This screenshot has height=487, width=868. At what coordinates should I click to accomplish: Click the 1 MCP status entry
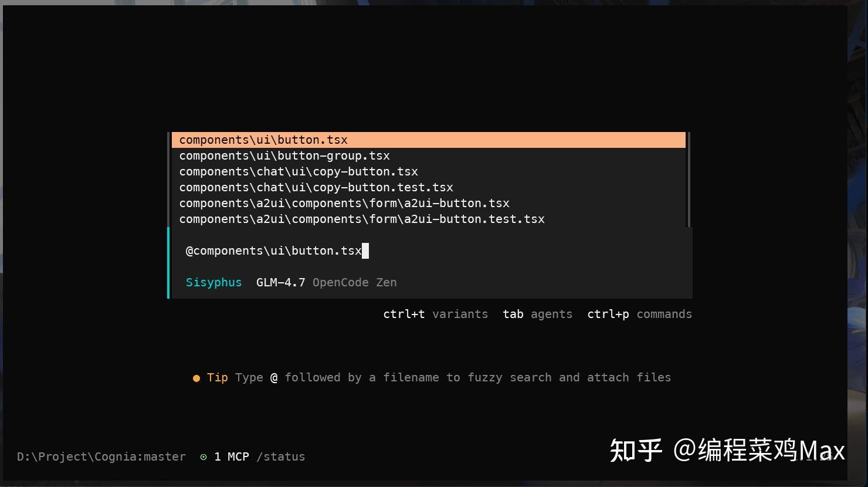click(x=231, y=456)
